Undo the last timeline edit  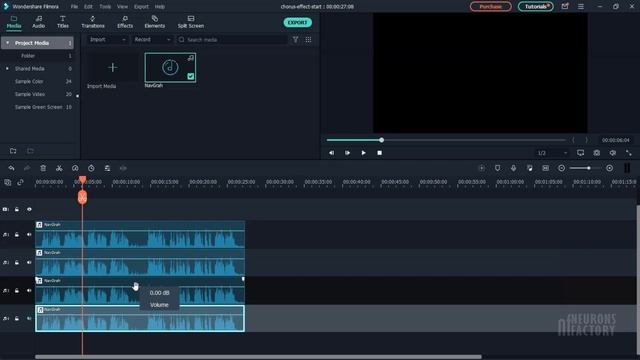click(11, 168)
